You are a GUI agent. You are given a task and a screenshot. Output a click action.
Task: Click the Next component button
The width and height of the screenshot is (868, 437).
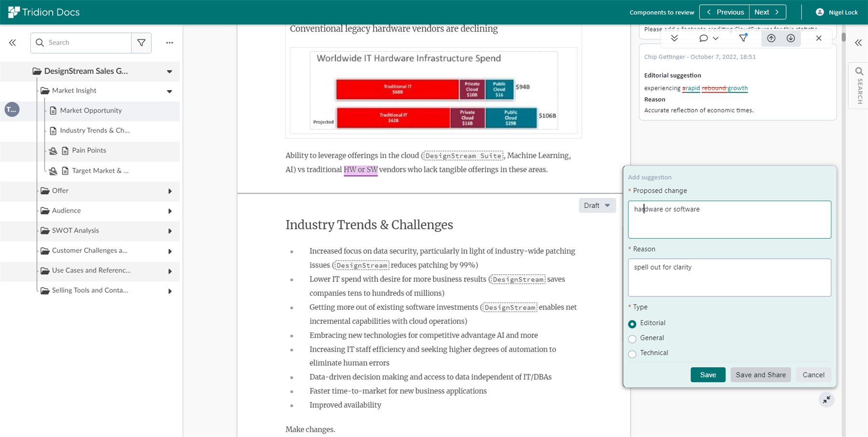pyautogui.click(x=767, y=12)
